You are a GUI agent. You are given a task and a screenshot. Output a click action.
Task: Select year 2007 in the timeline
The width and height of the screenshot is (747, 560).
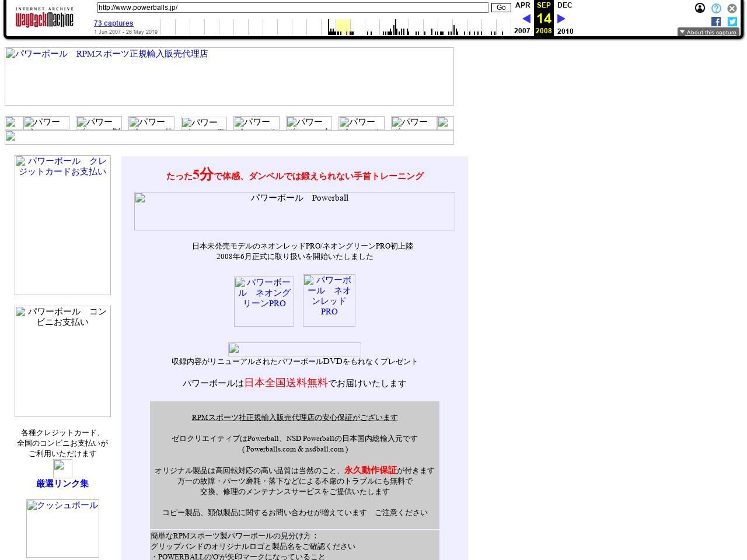coord(522,31)
